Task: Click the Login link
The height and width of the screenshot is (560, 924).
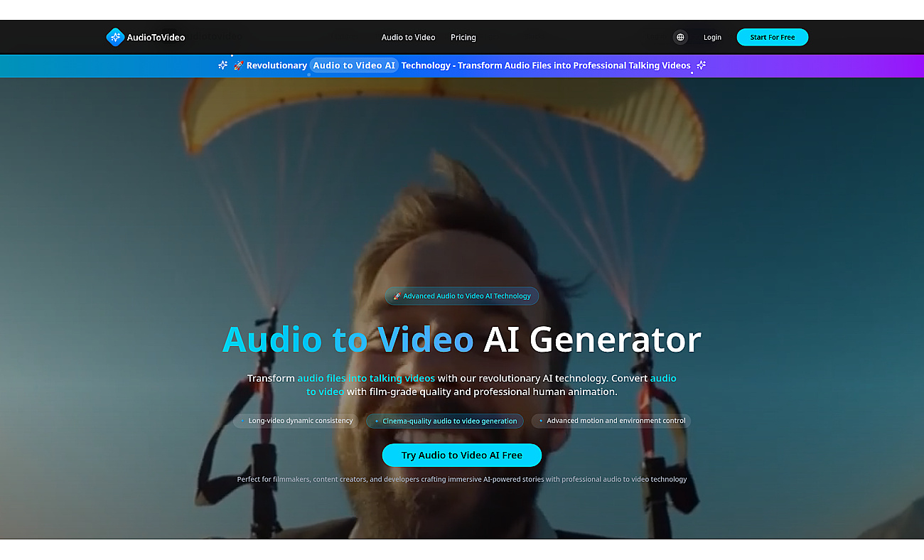Action: click(712, 38)
